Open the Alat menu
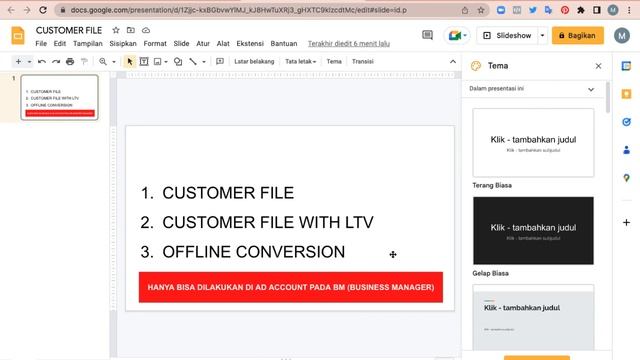The height and width of the screenshot is (360, 640). pyautogui.click(x=223, y=44)
